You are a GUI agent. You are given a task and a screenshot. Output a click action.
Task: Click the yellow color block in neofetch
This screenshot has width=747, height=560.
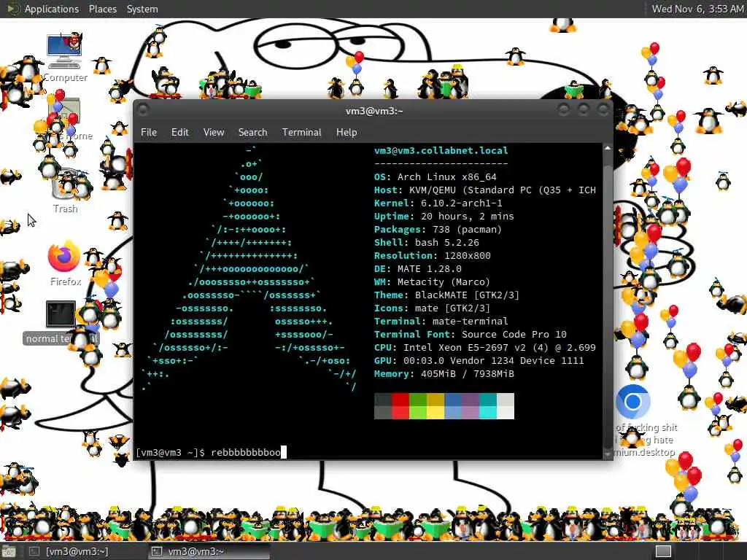click(436, 405)
